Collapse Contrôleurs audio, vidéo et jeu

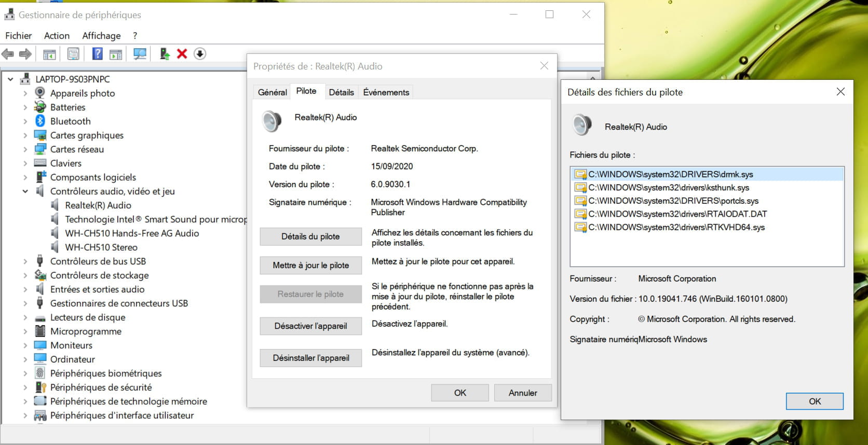click(x=25, y=191)
